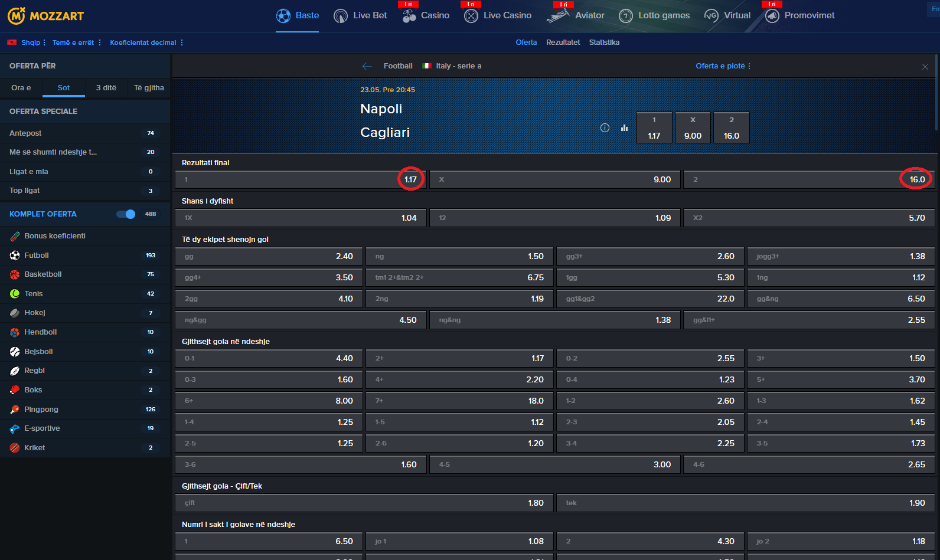Screen dimensions: 940x560
Task: Open match statistics bar-chart icon
Action: [x=624, y=127]
